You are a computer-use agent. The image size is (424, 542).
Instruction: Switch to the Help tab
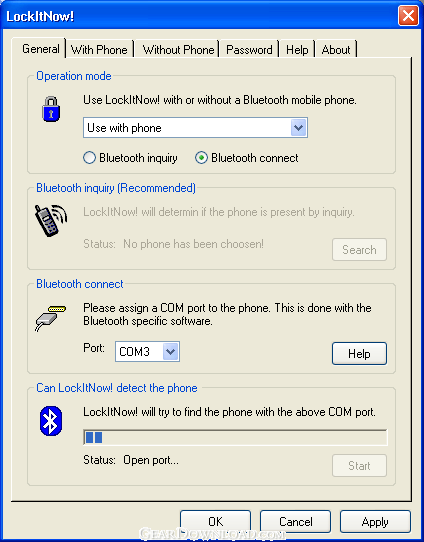tap(297, 50)
